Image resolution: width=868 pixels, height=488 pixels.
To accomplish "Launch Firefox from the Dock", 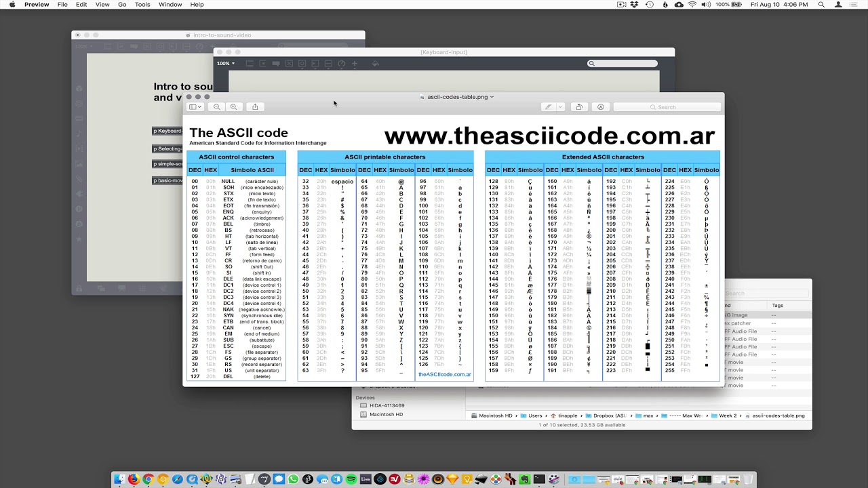I will (134, 479).
